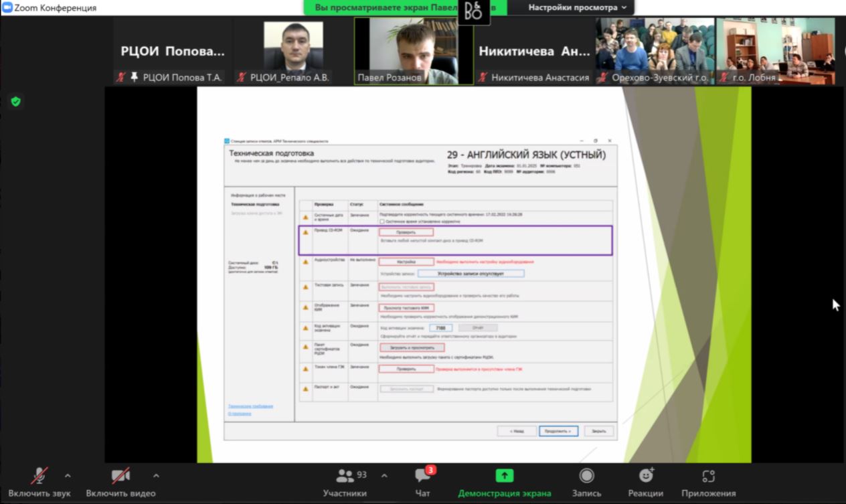Image resolution: width=846 pixels, height=504 pixels.
Task: Open the Приложения apps panel
Action: coord(708,482)
